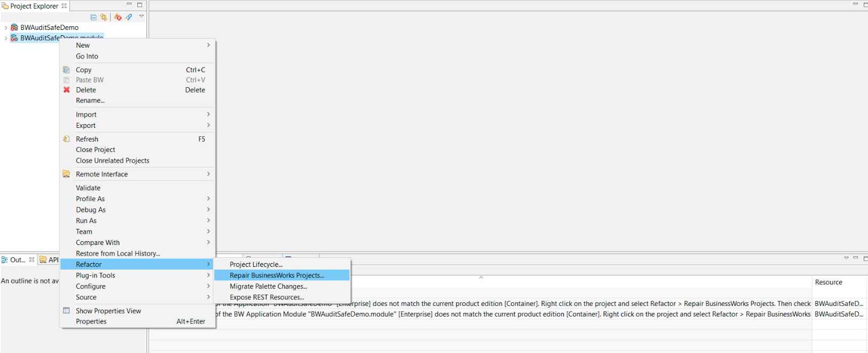The width and height of the screenshot is (868, 353).
Task: Close the Outline view tab
Action: click(x=32, y=260)
